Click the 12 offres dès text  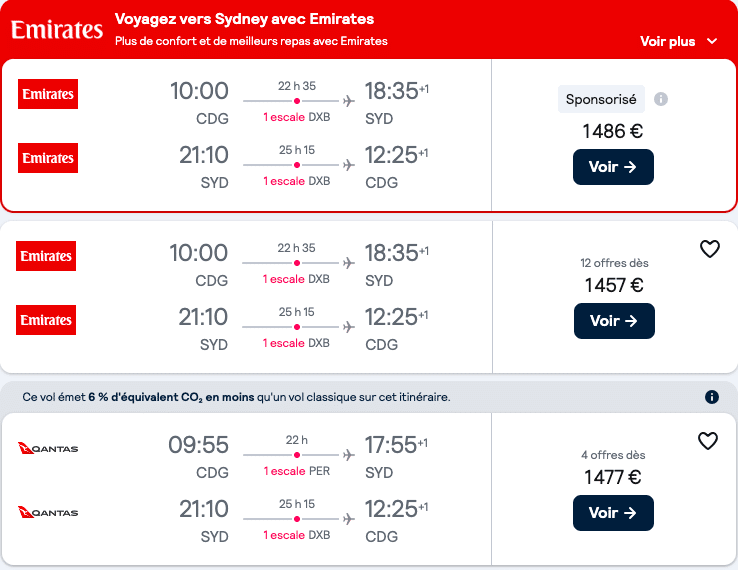[x=614, y=263]
